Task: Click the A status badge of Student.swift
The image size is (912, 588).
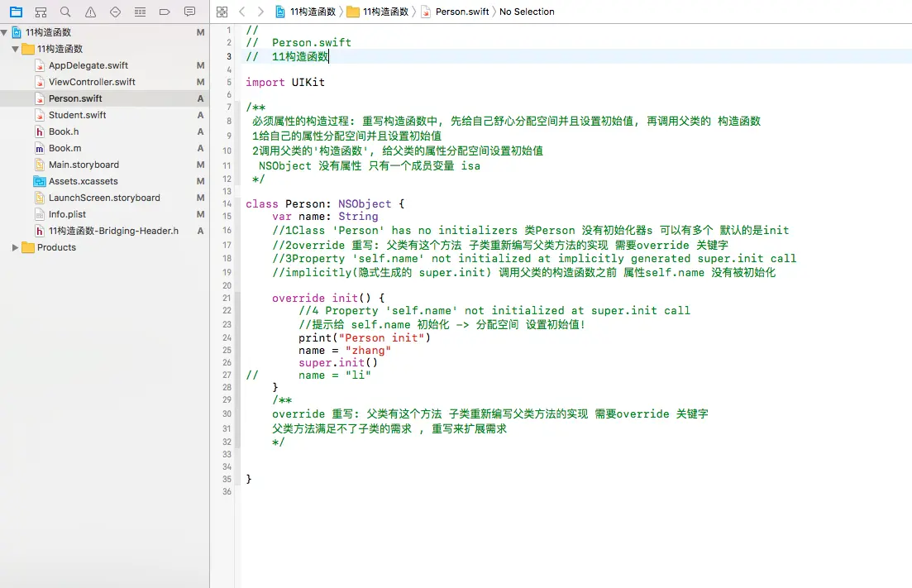Action: pyautogui.click(x=201, y=115)
